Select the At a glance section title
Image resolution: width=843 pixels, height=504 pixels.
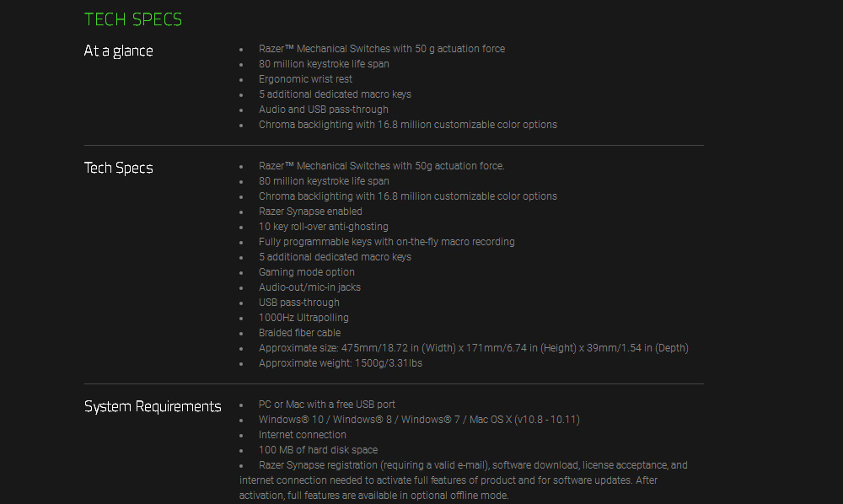(x=118, y=51)
